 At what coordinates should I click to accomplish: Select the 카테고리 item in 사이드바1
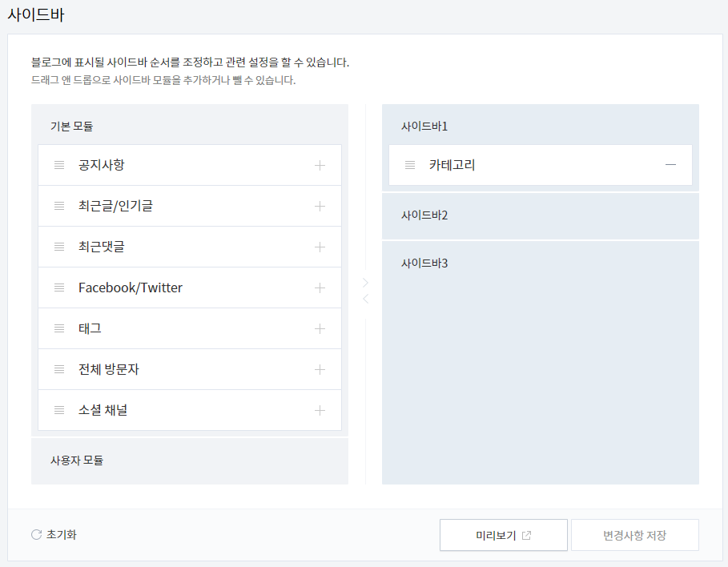(541, 165)
